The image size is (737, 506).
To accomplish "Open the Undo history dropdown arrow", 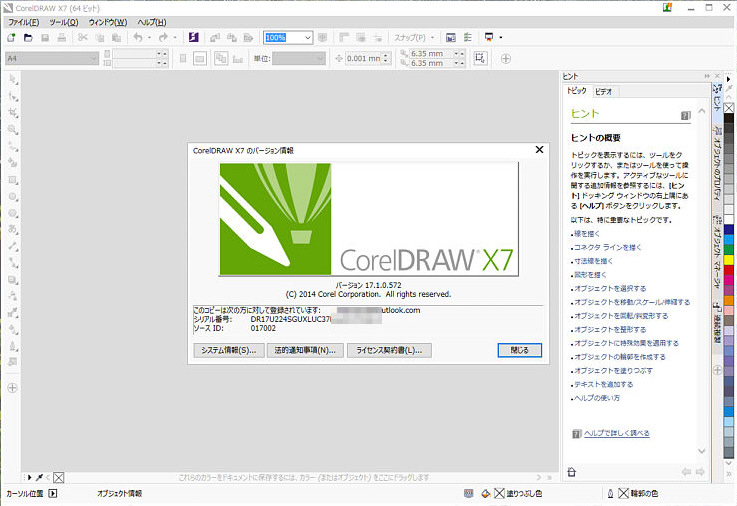I will pos(149,38).
